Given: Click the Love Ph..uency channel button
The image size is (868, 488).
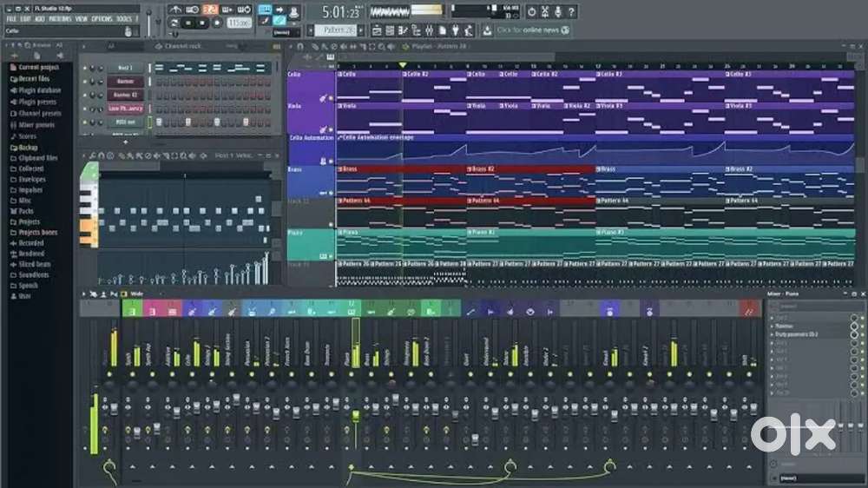Looking at the screenshot, I should pos(126,109).
